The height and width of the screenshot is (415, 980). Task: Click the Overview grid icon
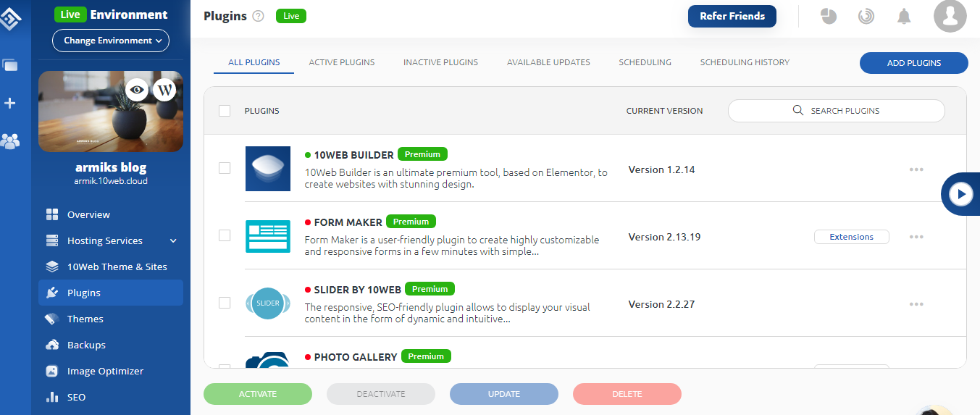pos(52,214)
